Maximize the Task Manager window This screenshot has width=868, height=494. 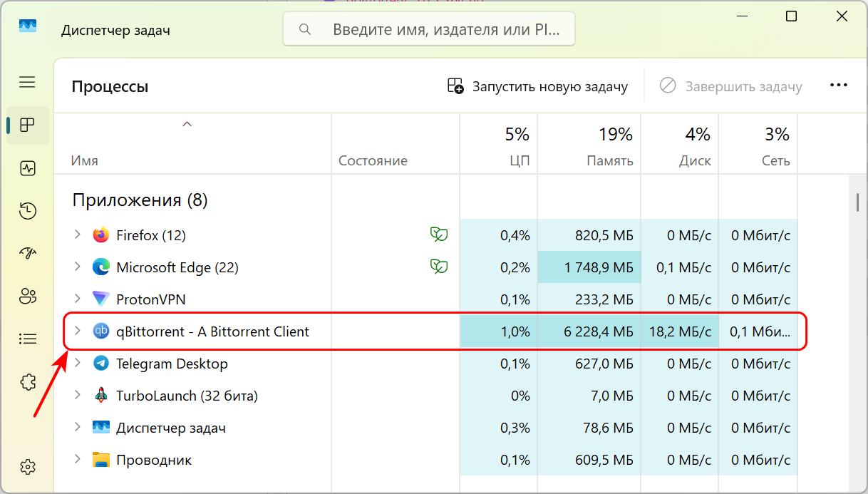(x=791, y=16)
